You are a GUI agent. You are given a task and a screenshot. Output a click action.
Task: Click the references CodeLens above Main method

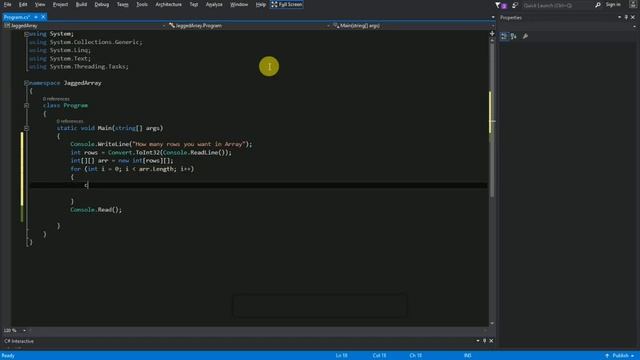click(x=70, y=121)
